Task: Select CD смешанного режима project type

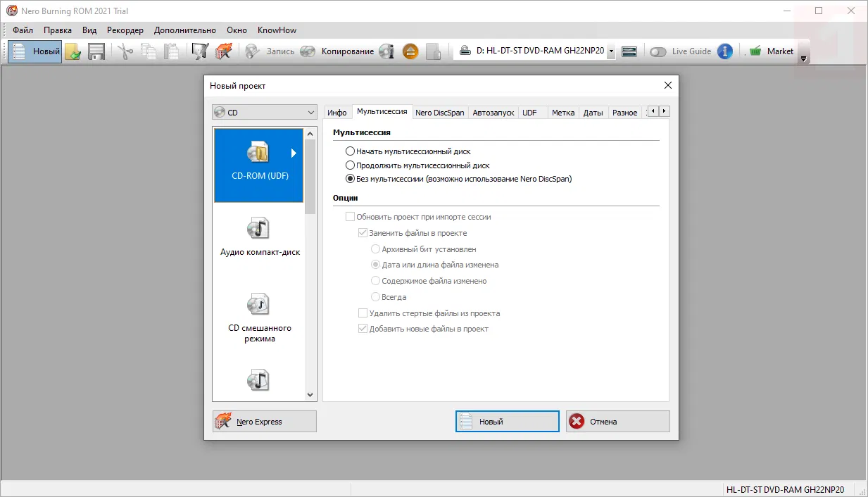Action: pos(259,319)
